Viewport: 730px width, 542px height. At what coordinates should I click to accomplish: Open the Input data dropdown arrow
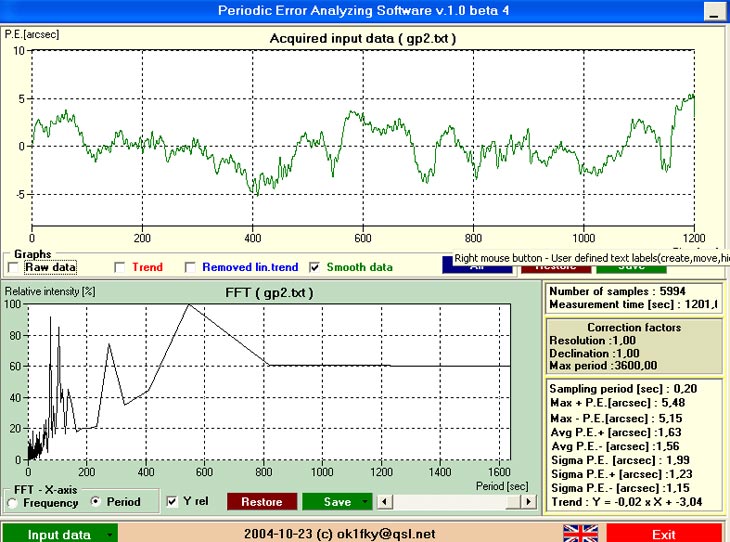[x=109, y=535]
